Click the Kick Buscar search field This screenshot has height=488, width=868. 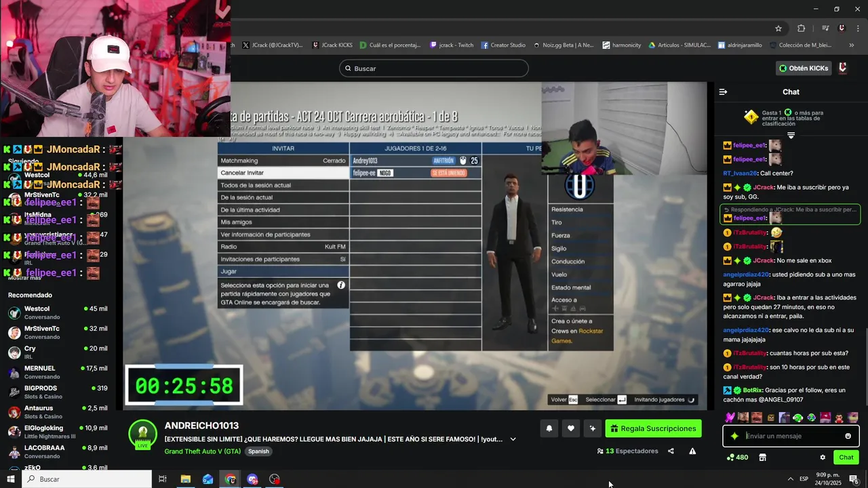[x=434, y=68]
